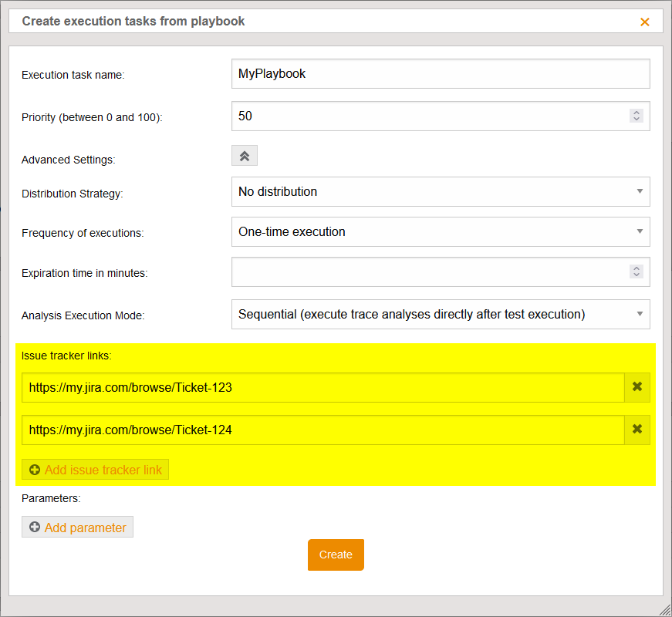Close the Create execution tasks dialog
Screen dimensions: 672x617
pyautogui.click(x=645, y=22)
